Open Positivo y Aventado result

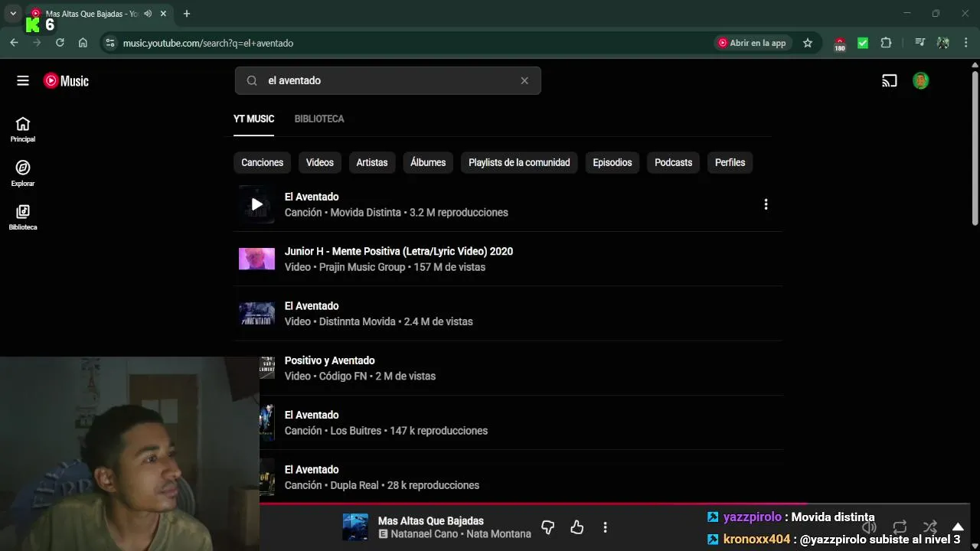pyautogui.click(x=329, y=360)
